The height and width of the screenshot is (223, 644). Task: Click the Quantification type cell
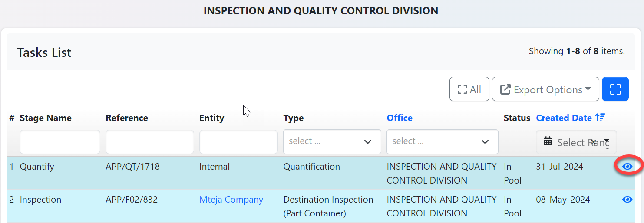311,167
